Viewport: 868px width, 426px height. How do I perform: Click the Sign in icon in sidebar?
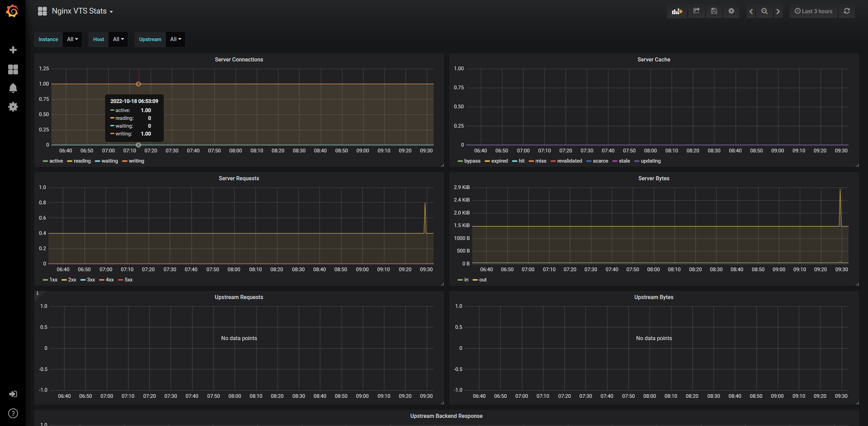(13, 394)
